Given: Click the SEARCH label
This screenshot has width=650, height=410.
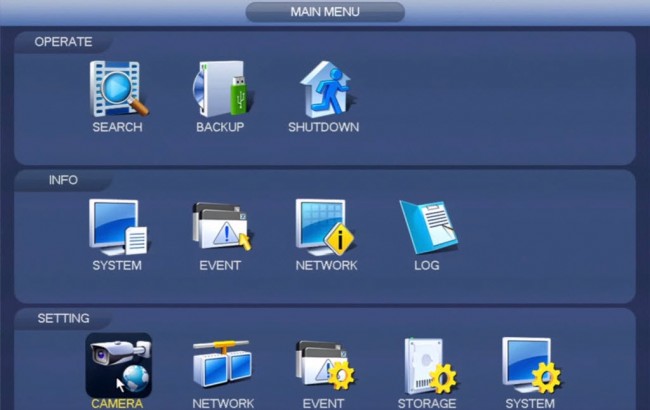Looking at the screenshot, I should click(x=117, y=127).
